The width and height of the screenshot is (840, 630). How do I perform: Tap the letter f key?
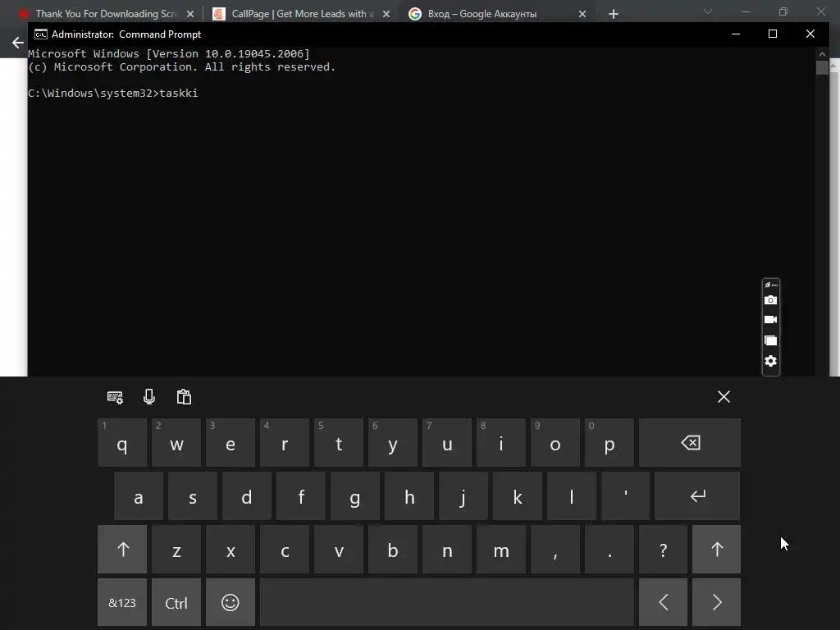pos(301,496)
